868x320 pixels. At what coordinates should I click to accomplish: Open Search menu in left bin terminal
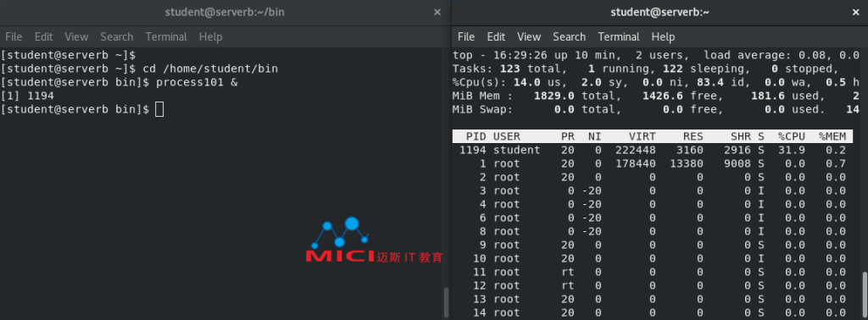pyautogui.click(x=117, y=37)
